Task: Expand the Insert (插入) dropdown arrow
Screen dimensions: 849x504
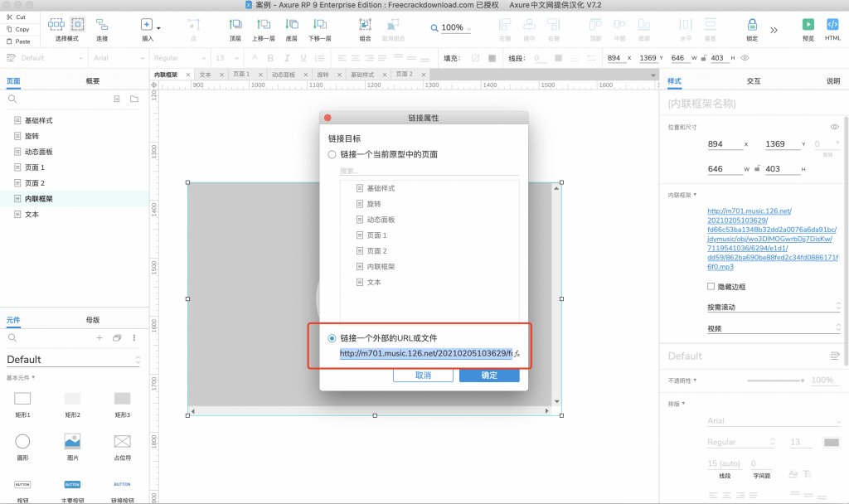Action: click(x=158, y=27)
